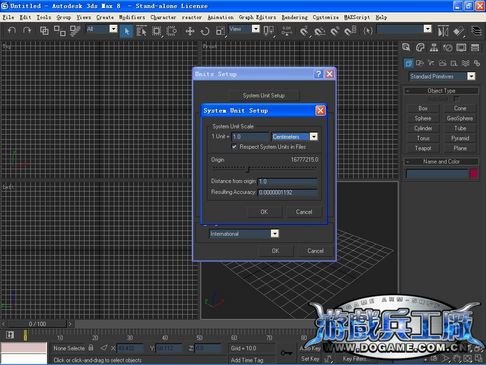Click the Teapot primitive button
Viewport: 486px width, 365px height.
423,148
